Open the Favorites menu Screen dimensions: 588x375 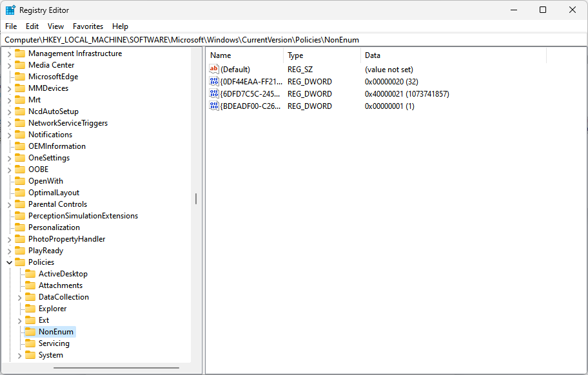click(88, 26)
